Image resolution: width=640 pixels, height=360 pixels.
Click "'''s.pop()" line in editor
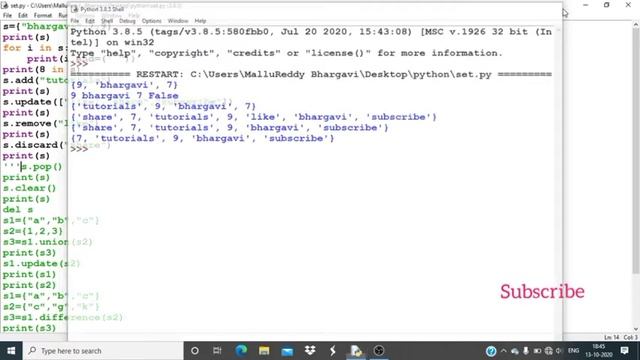[x=32, y=167]
